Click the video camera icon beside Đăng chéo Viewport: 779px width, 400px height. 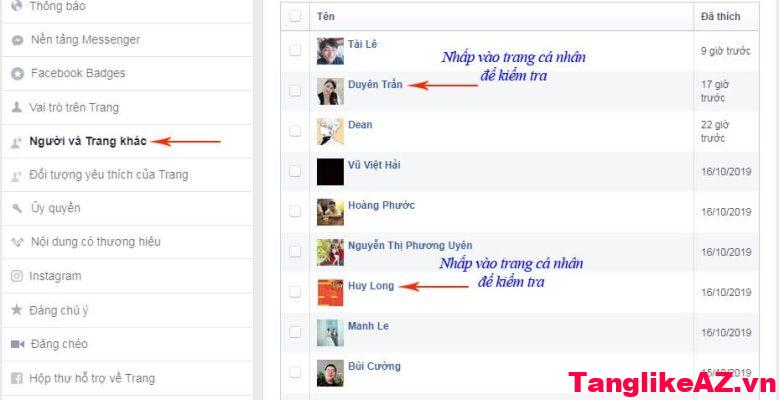[x=17, y=344]
